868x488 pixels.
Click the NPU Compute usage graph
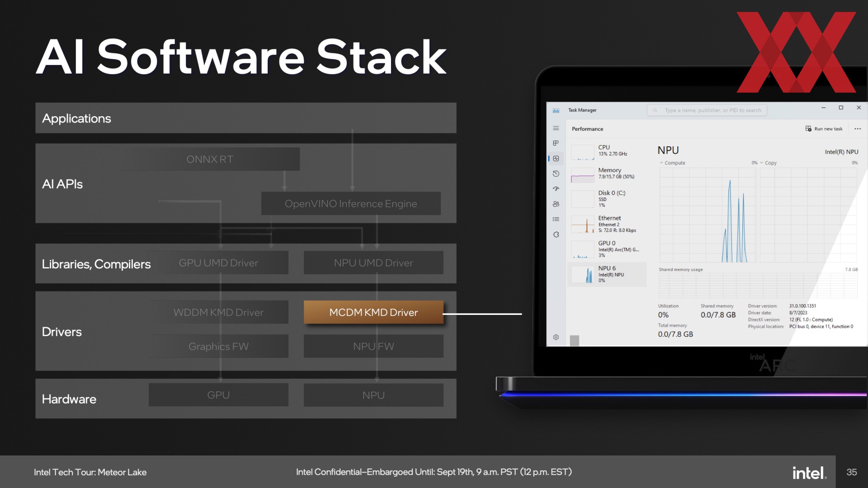[708, 215]
